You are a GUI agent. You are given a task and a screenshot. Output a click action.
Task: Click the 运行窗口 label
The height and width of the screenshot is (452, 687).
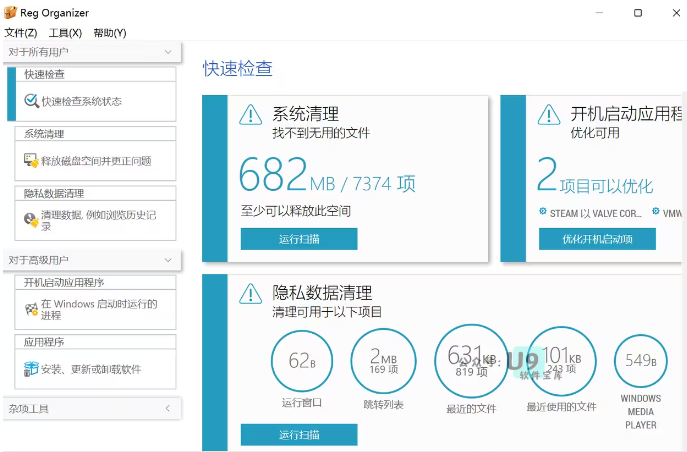coord(302,403)
